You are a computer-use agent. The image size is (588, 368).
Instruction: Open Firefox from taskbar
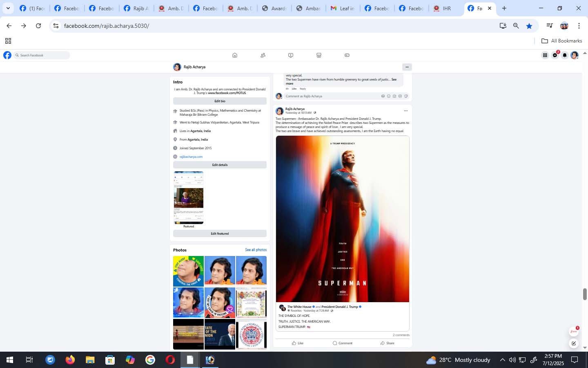click(x=70, y=360)
